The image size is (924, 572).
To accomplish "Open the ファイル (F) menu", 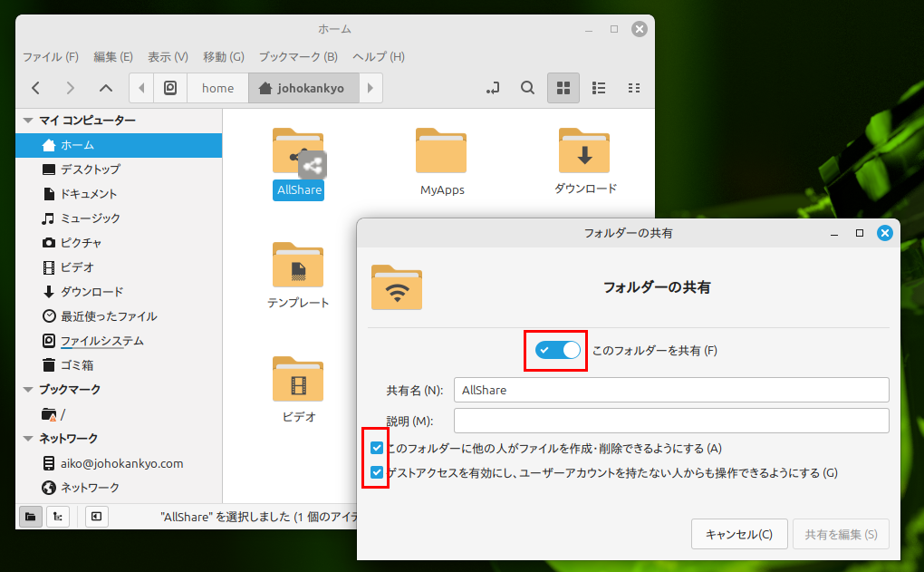I will (x=50, y=56).
